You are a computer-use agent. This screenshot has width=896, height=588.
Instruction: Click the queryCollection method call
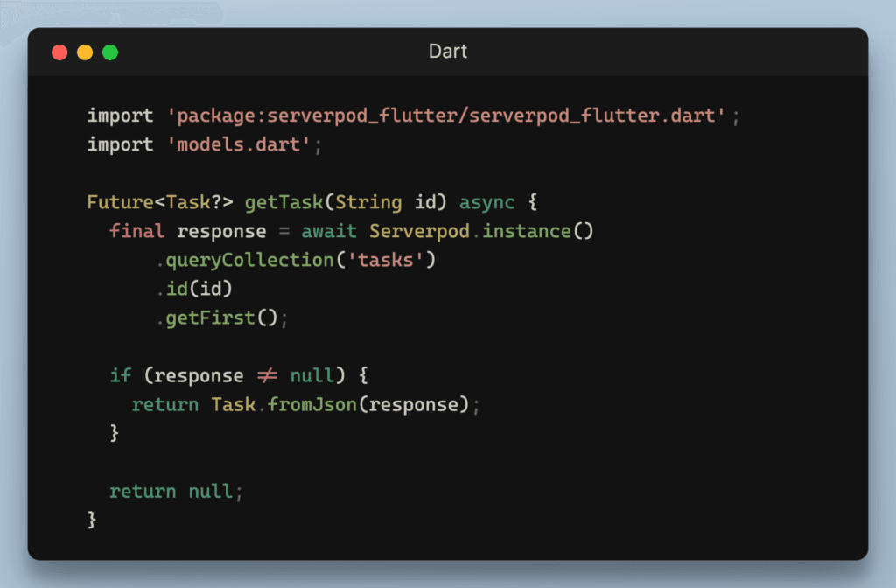243,260
